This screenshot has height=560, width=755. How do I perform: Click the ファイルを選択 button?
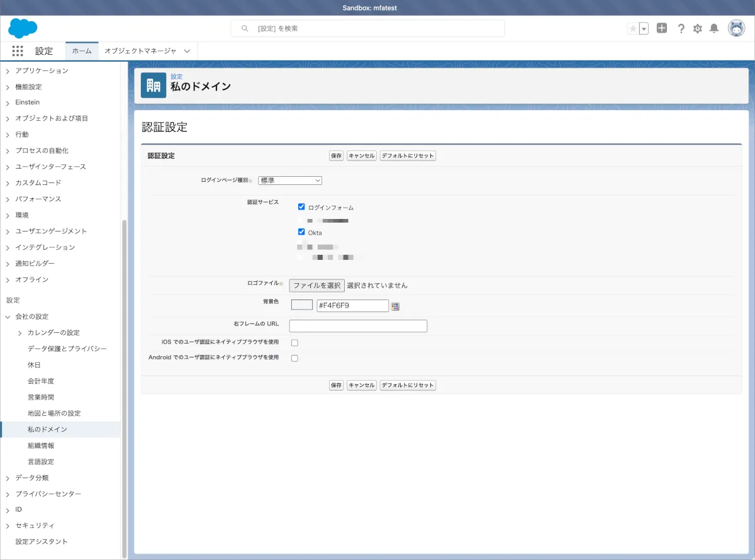pos(317,285)
